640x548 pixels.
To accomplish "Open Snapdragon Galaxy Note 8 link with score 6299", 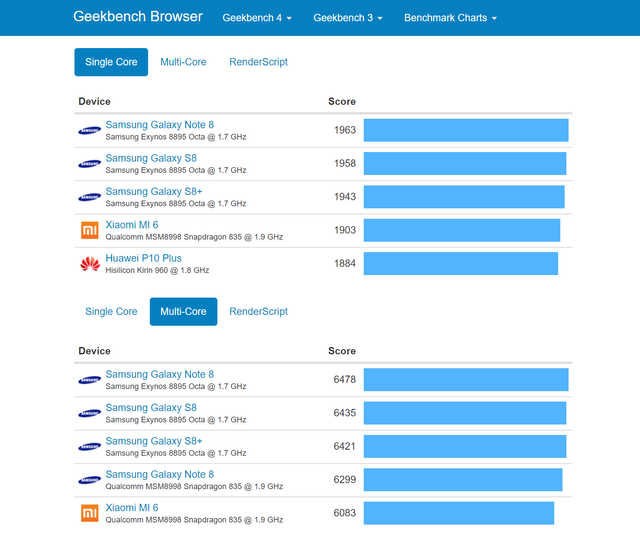I will pyautogui.click(x=160, y=475).
